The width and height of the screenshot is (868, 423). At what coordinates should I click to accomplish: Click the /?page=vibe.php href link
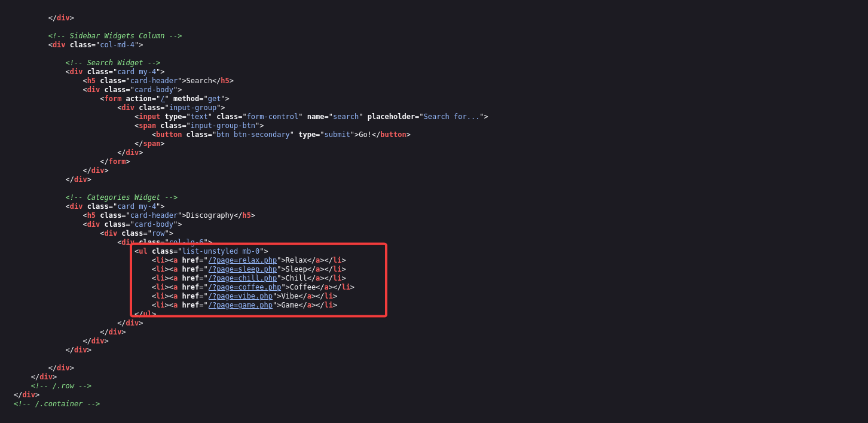pos(240,296)
